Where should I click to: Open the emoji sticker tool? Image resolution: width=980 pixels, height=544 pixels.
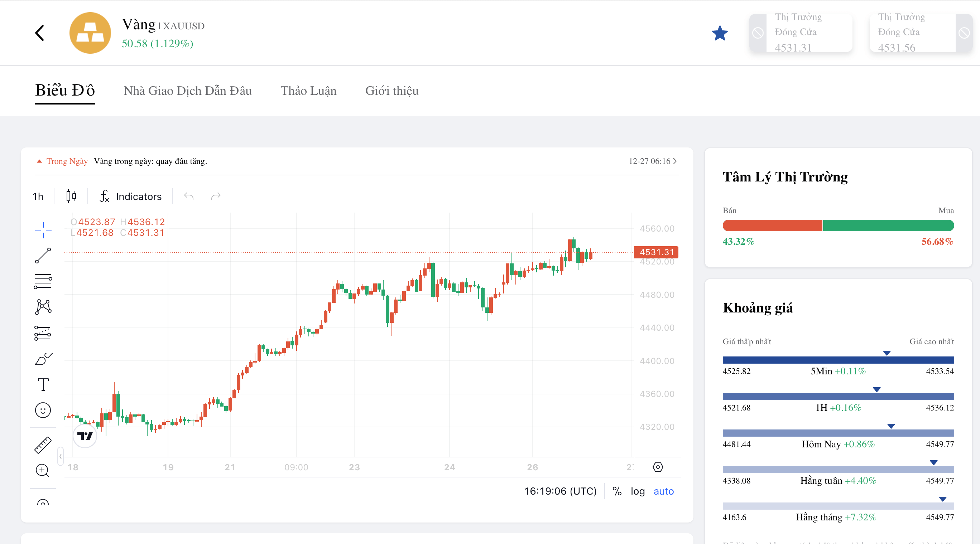click(43, 410)
